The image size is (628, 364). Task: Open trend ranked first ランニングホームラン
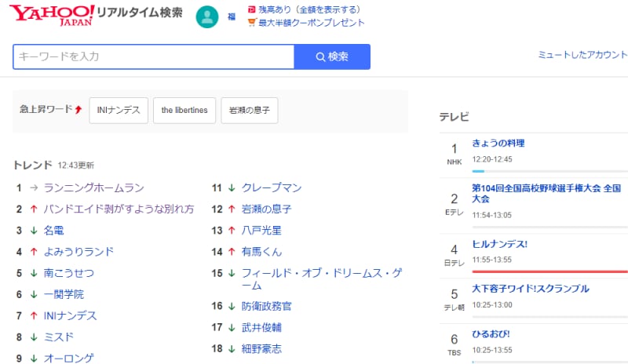coord(94,187)
